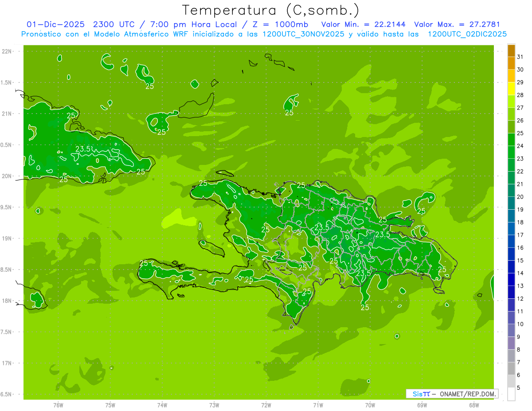Click the '71W' longitude axis label
Screen dimensions: 532x411
click(318, 405)
